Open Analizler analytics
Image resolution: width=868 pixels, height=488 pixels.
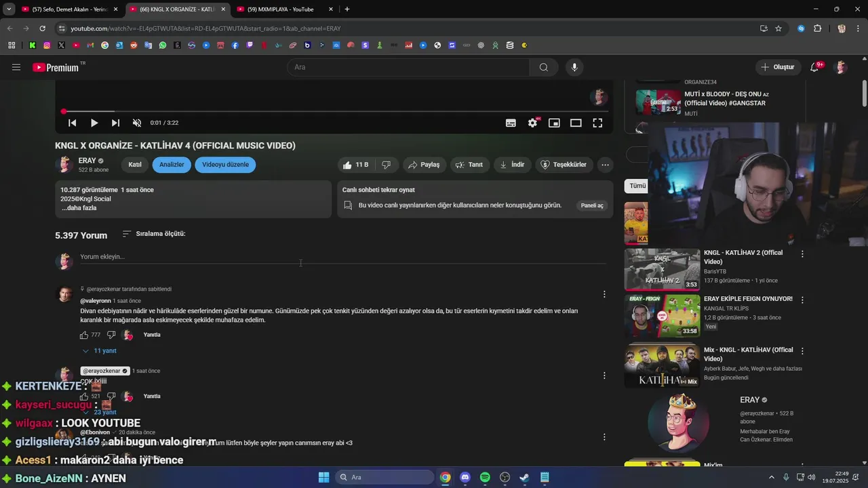172,165
